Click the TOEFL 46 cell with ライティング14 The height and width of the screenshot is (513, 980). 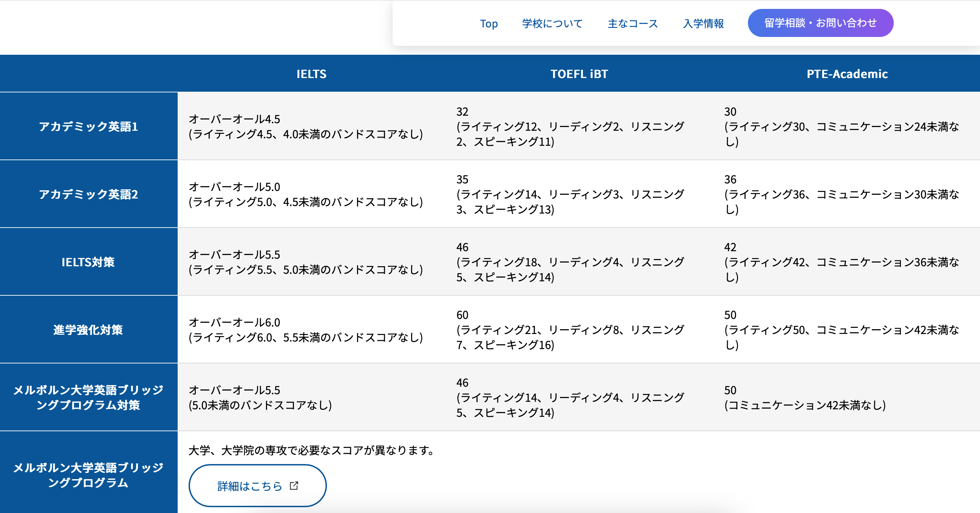[x=579, y=397]
